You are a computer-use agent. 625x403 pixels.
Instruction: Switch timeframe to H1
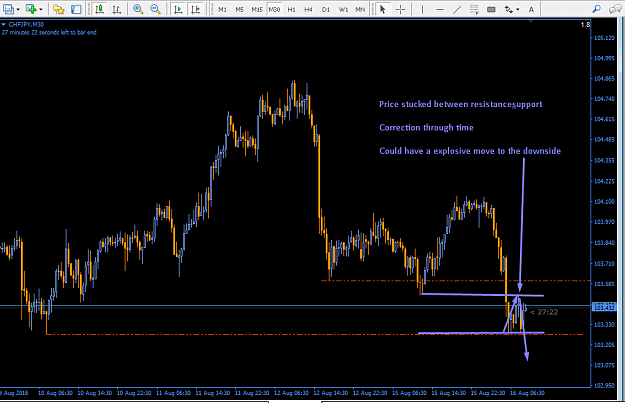[291, 9]
